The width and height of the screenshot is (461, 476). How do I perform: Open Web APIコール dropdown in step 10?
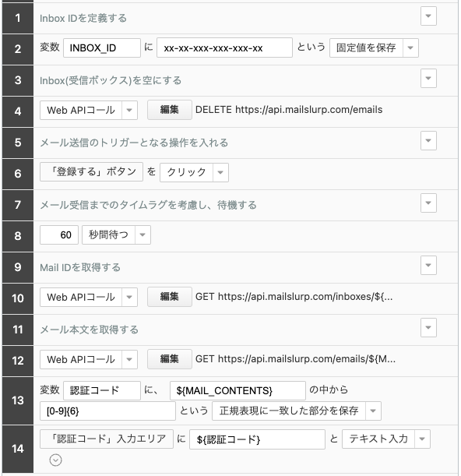[x=129, y=297]
